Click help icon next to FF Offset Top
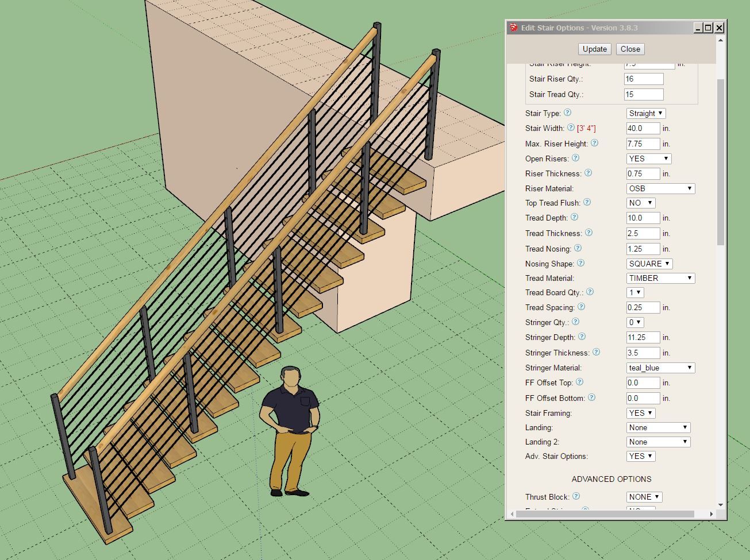 click(579, 382)
